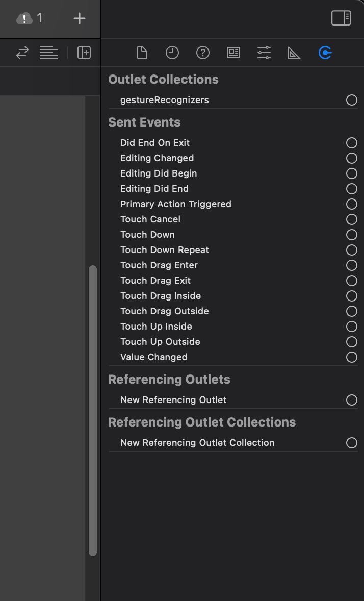The width and height of the screenshot is (364, 601).
Task: Open the File inspector tab
Action: point(142,53)
